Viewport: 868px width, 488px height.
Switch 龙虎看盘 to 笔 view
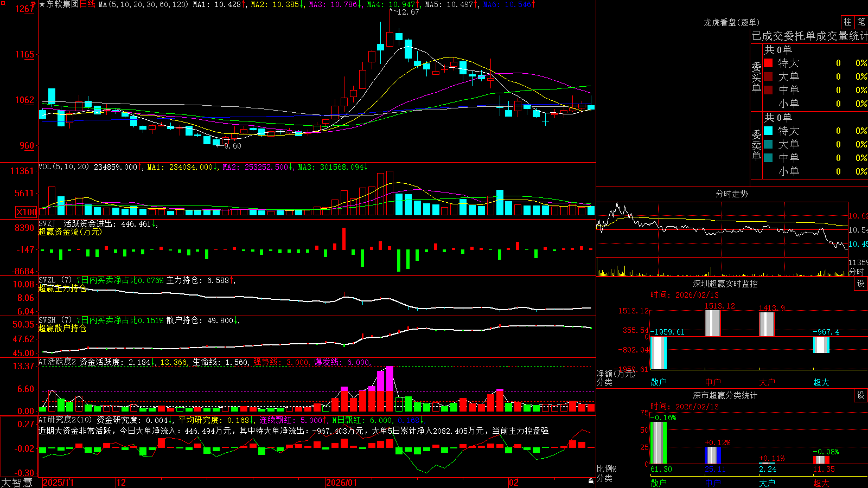click(x=861, y=22)
